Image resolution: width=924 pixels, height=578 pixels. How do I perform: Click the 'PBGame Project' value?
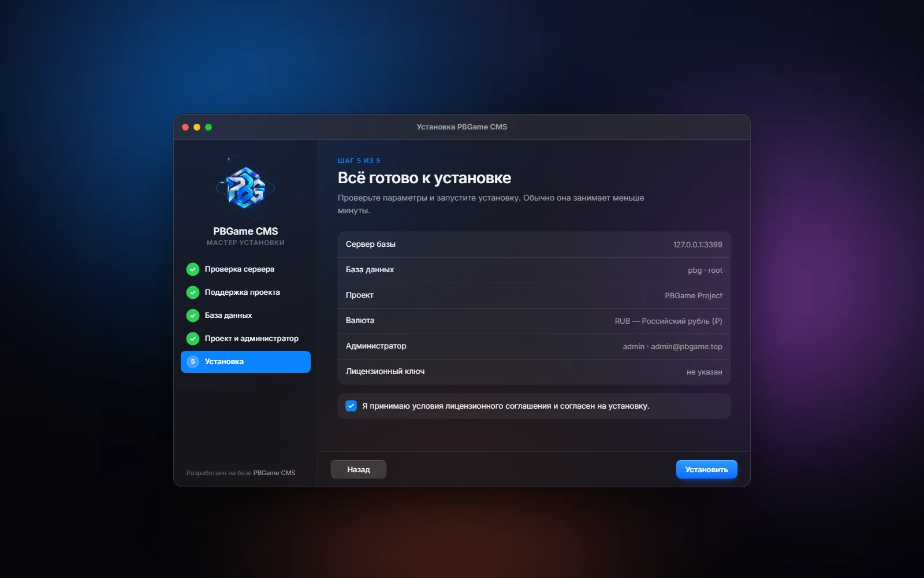click(x=694, y=295)
